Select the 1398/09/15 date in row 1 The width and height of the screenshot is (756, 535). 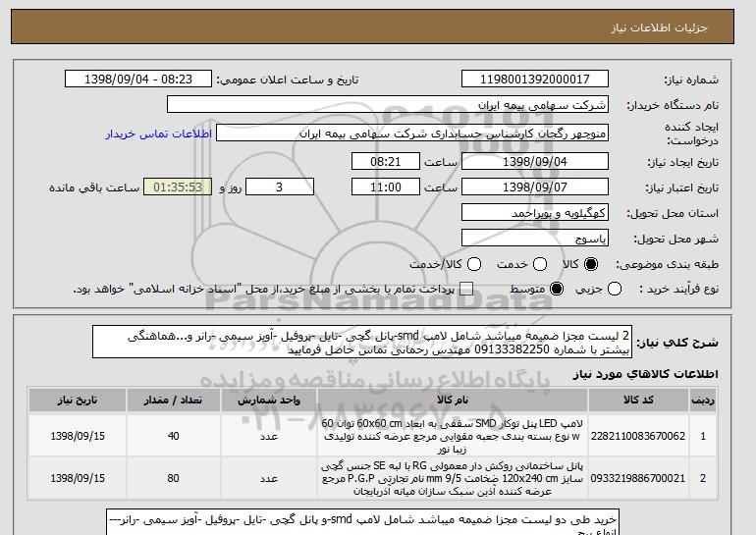point(78,436)
